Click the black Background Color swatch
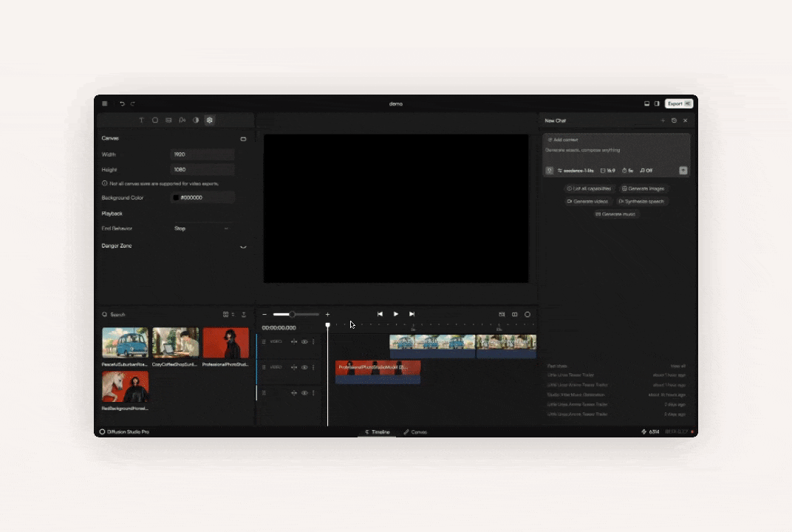The height and width of the screenshot is (532, 792). point(175,197)
